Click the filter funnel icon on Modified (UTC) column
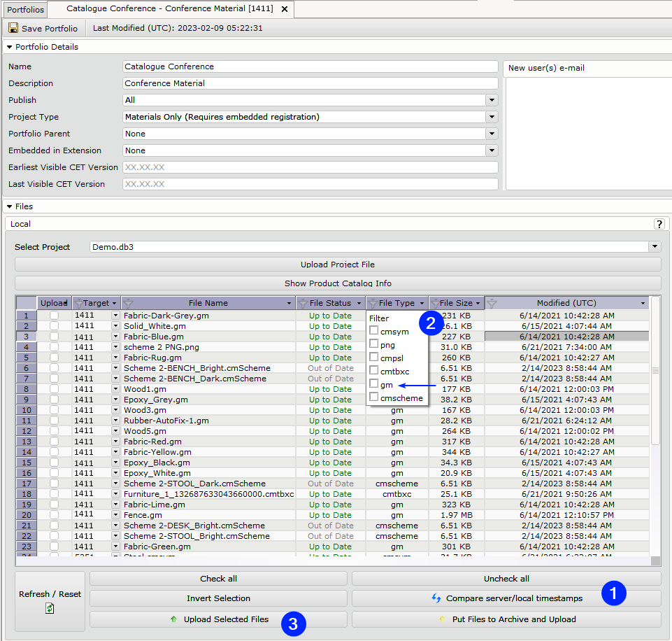Viewport: 672px width, 641px height. click(x=492, y=303)
